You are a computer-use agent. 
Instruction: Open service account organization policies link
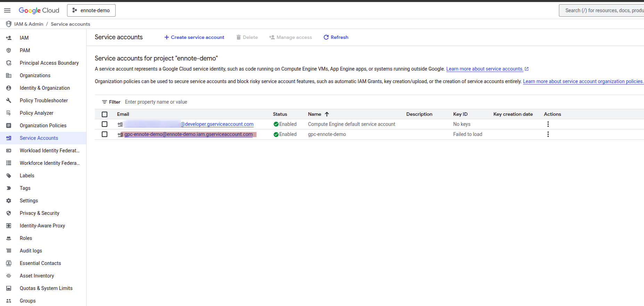click(584, 81)
